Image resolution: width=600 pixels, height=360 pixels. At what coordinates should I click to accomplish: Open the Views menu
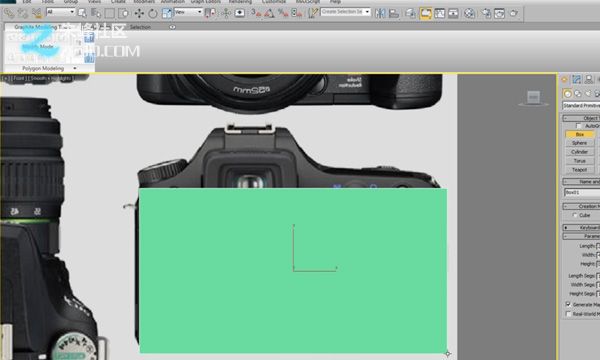point(95,2)
